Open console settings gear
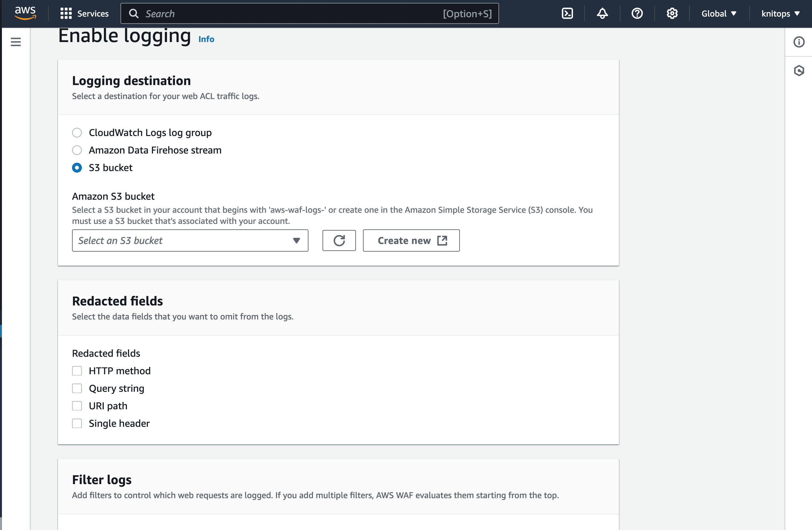Screen dimensions: 812x530 (671, 13)
